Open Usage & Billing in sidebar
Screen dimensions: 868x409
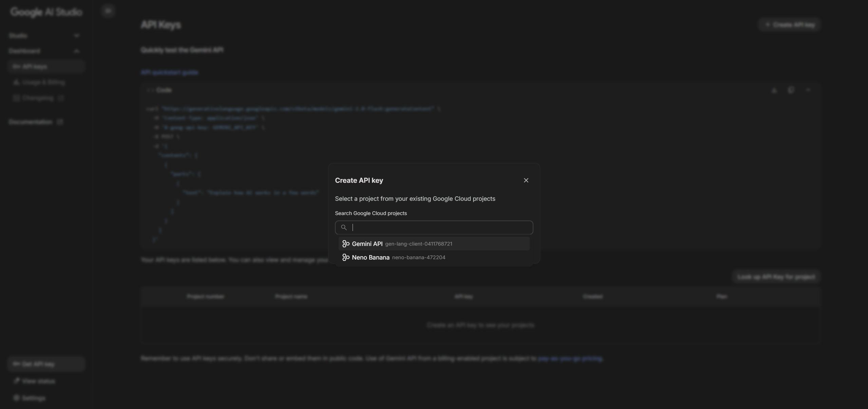pos(43,82)
